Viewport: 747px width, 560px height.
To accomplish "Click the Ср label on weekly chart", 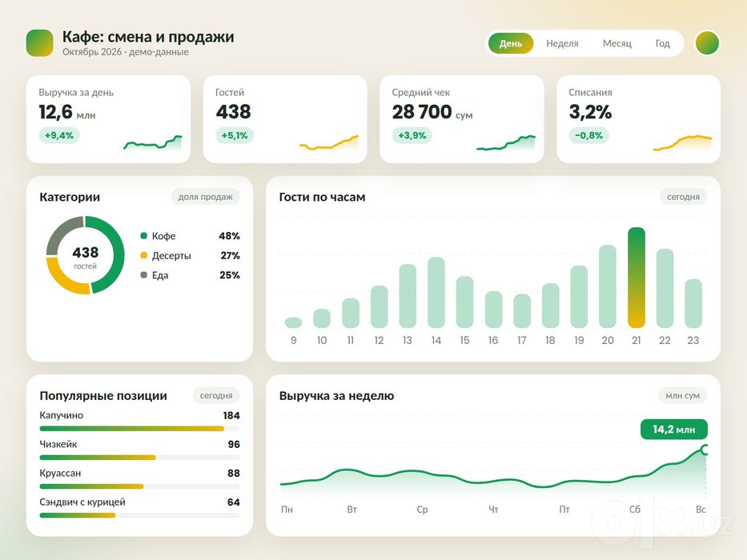I will [x=422, y=510].
